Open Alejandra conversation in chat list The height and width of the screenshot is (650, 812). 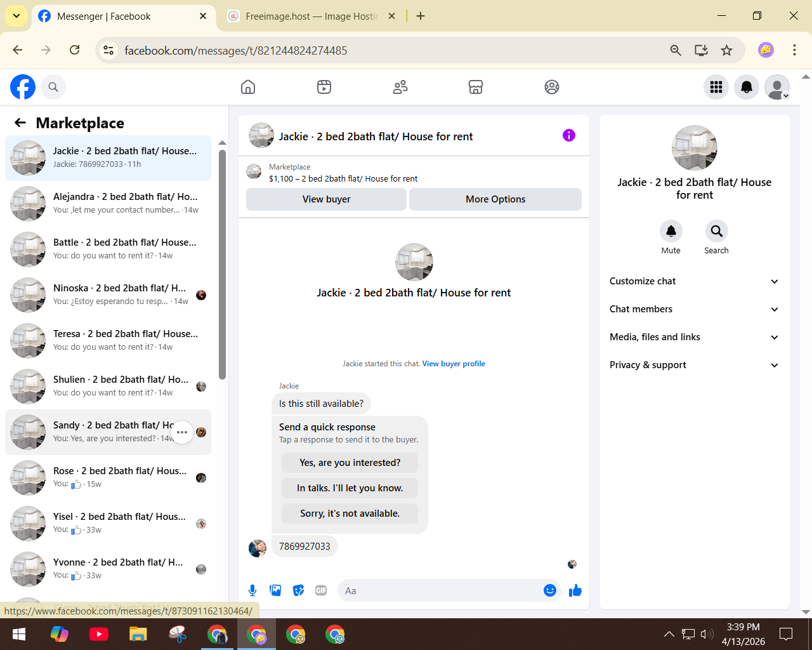point(108,204)
